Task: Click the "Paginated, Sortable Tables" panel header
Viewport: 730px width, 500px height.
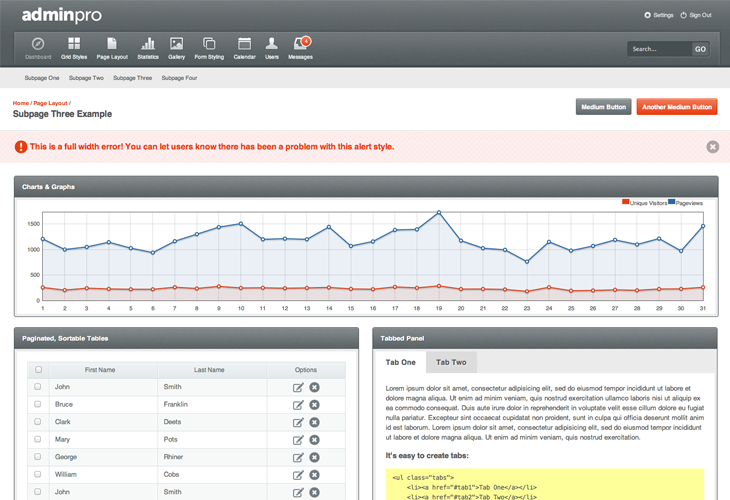Action: [186, 338]
